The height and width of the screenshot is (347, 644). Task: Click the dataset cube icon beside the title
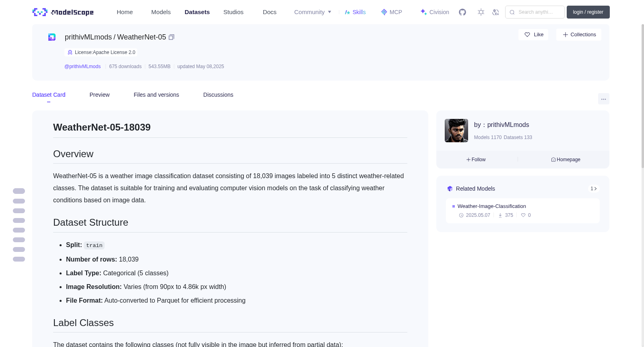52,37
